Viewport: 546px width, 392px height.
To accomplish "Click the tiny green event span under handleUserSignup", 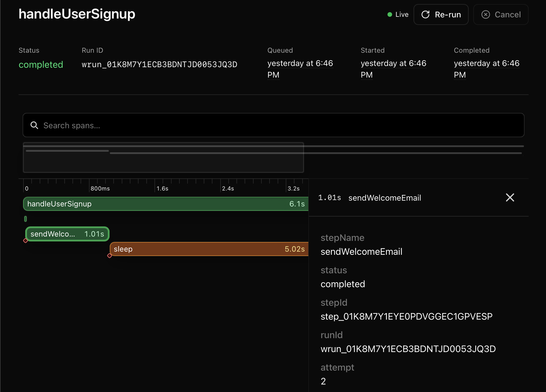I will (26, 219).
